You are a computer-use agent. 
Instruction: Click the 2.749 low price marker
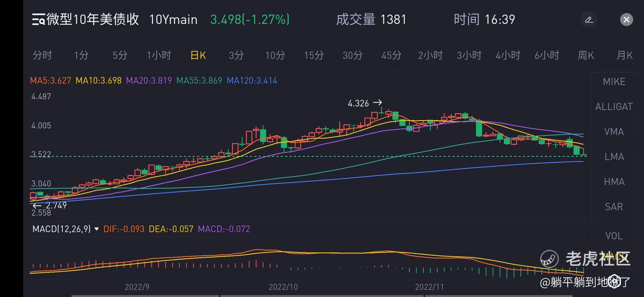pos(56,205)
